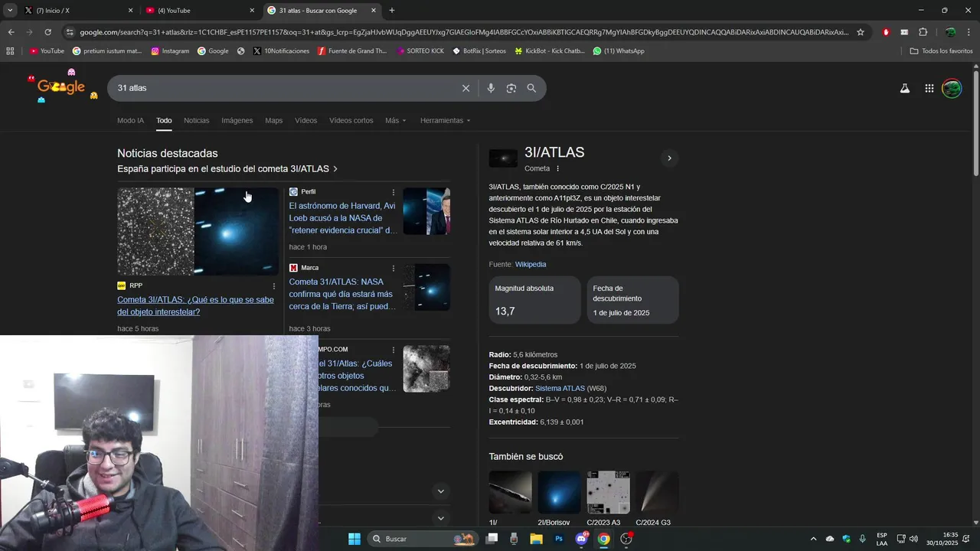
Task: Start voice search with microphone icon
Action: coord(491,88)
